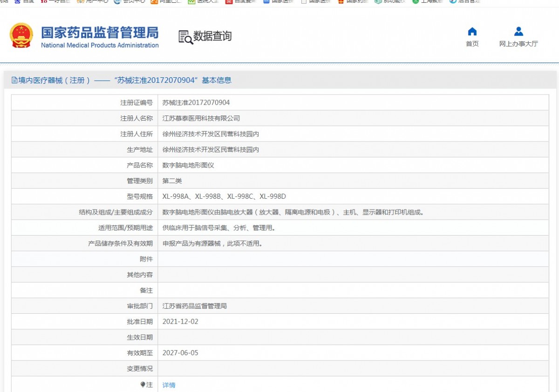The image size is (559, 392).
Task: Click the document icon before 境内医疗器械
Action: pos(14,80)
